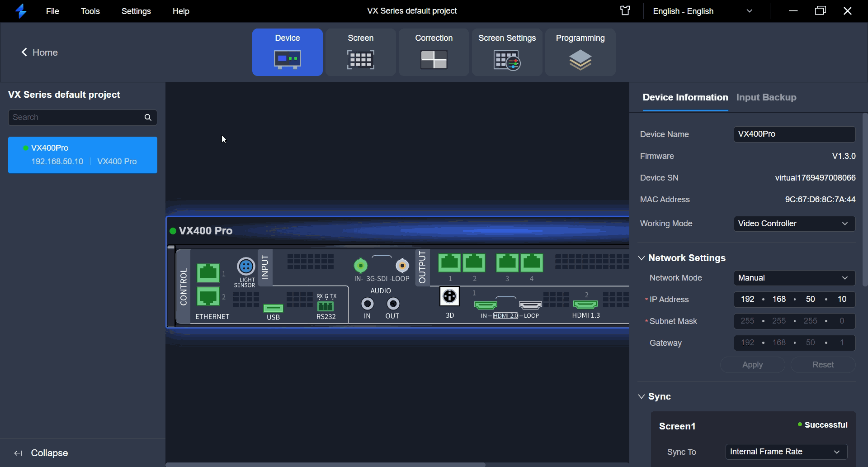Open the skin theme shirt icon
The width and height of the screenshot is (868, 467).
tap(625, 10)
